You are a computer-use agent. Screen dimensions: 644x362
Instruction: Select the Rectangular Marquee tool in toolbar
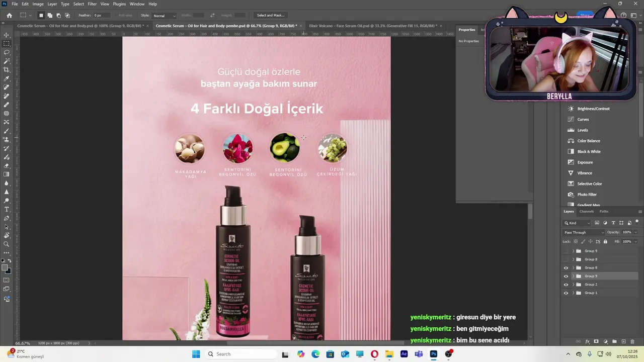[x=7, y=43]
